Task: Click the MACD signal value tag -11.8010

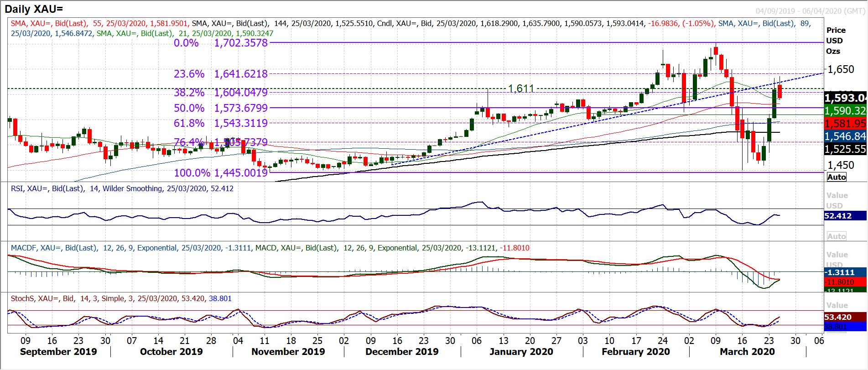Action: (845, 282)
